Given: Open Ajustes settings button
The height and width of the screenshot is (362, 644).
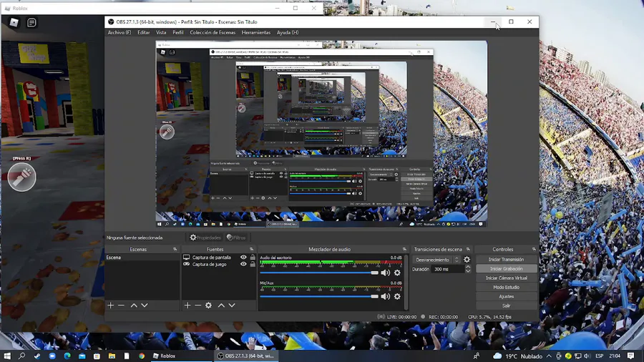Looking at the screenshot, I should [506, 296].
